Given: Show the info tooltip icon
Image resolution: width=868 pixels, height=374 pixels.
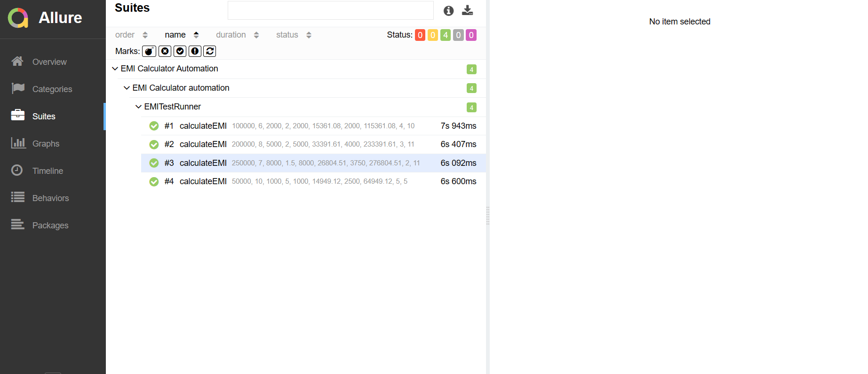Looking at the screenshot, I should click(449, 11).
